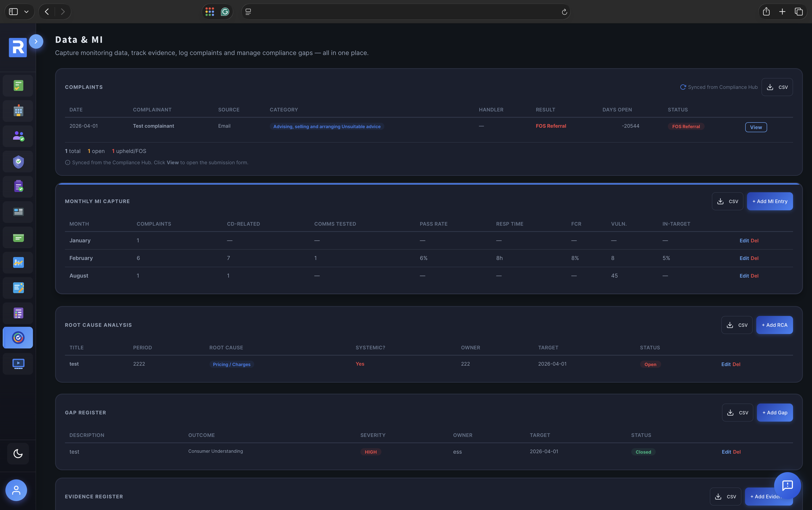Click the blue chart graph sidebar icon
Image resolution: width=812 pixels, height=510 pixels.
[x=18, y=262]
